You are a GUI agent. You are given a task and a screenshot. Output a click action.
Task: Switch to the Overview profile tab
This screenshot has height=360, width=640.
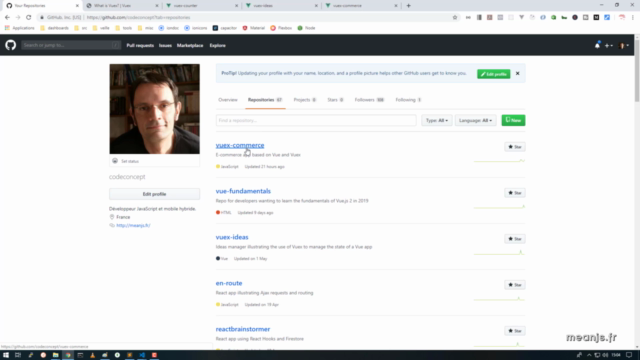coord(228,100)
